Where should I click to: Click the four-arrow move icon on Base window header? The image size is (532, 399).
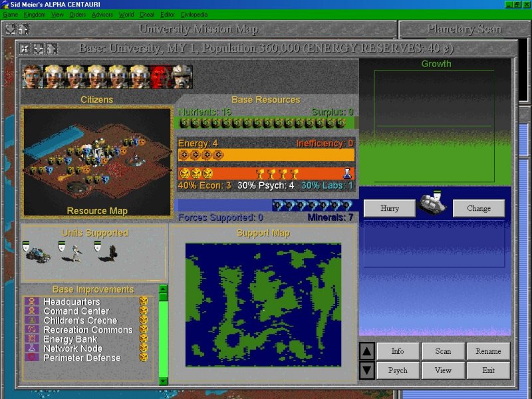(x=25, y=49)
